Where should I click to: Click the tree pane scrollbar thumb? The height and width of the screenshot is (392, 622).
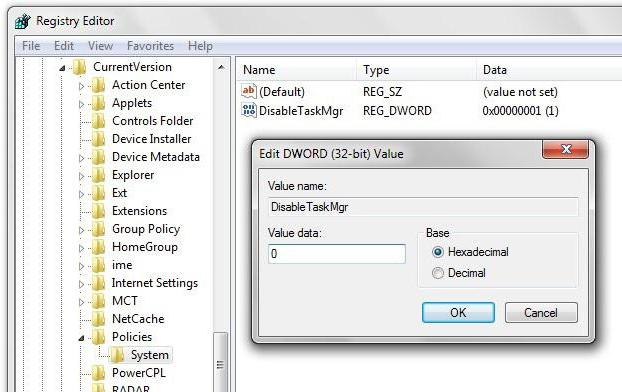coord(221,362)
